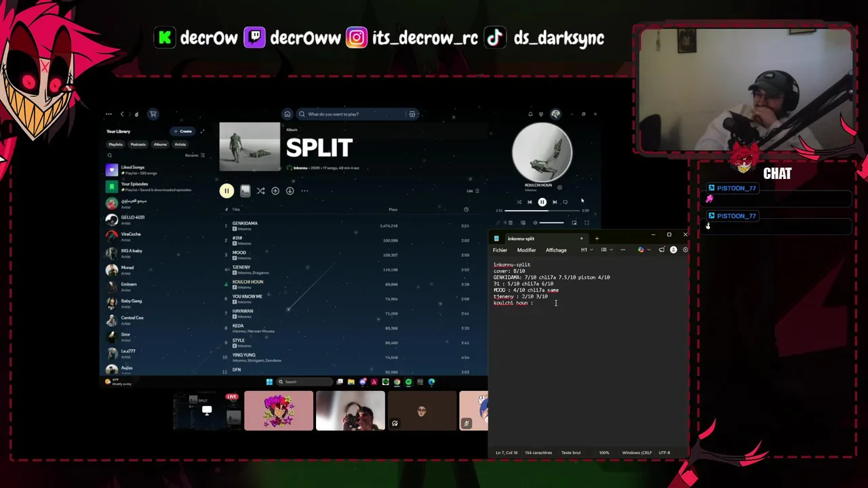868x488 pixels.
Task: Add a new Notepad tab
Action: (x=597, y=239)
